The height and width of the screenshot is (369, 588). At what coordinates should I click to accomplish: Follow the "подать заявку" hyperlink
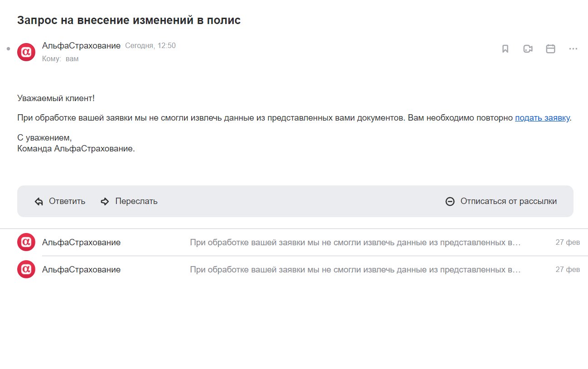[x=542, y=118]
